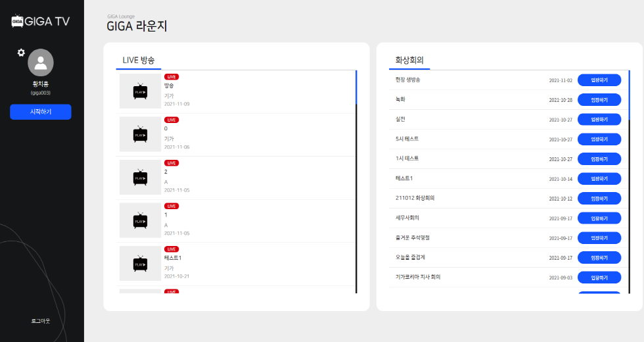Viewport: 644px width, 342px height.
Task: Click the meeting name '1시 테스트'
Action: point(407,159)
